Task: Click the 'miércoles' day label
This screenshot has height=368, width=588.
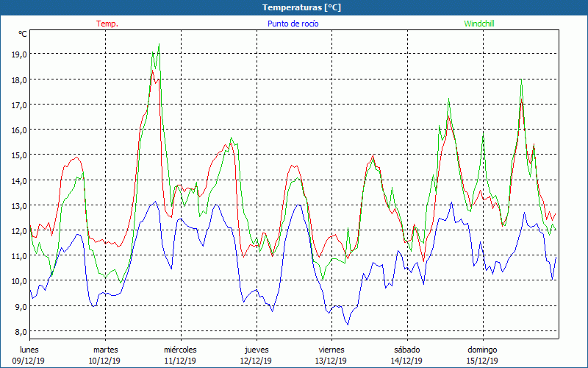Action: tap(180, 350)
